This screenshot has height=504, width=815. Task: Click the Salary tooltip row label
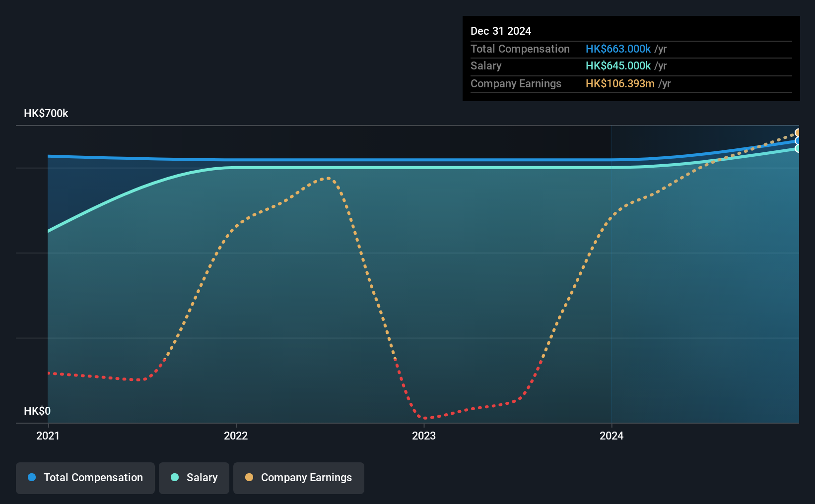(x=486, y=66)
